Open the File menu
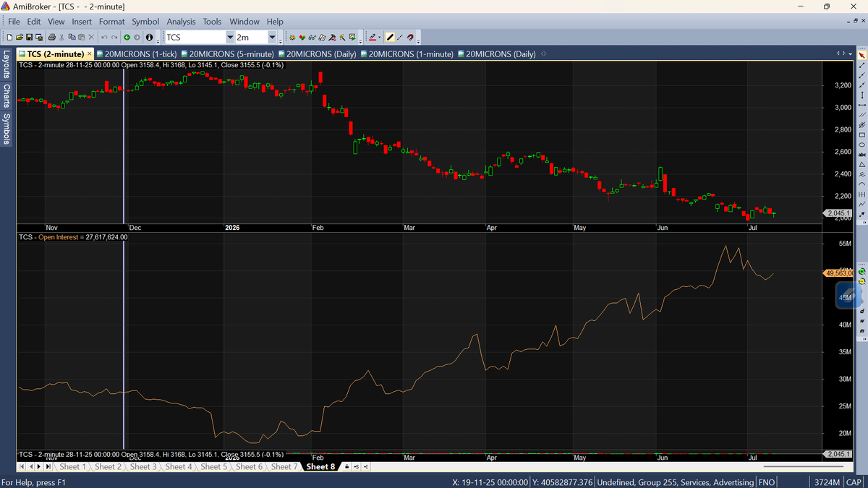This screenshot has width=868, height=488. pyautogui.click(x=14, y=22)
